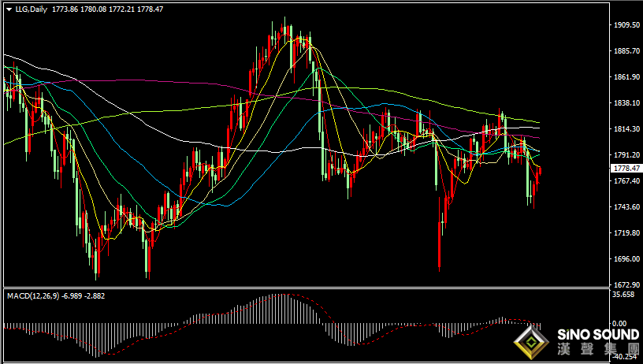Click the 0.00 MACD zero level label

tap(619, 323)
